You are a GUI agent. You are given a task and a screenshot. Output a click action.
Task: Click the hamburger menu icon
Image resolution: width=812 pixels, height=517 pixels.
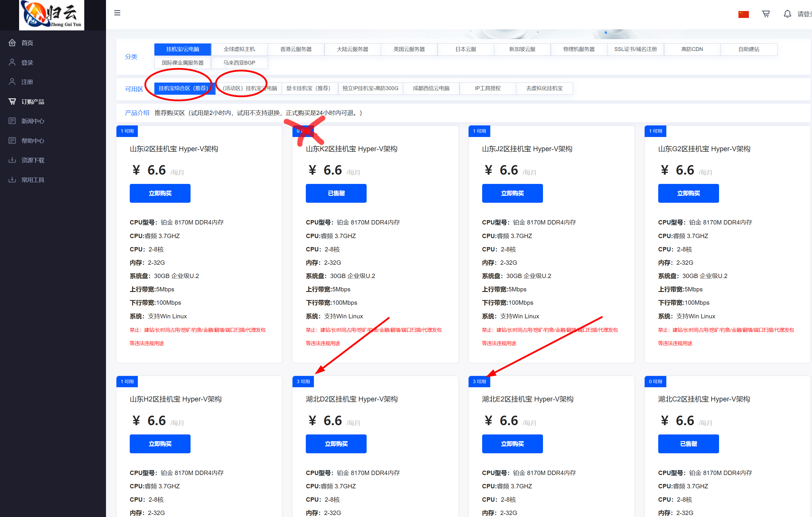click(x=117, y=13)
